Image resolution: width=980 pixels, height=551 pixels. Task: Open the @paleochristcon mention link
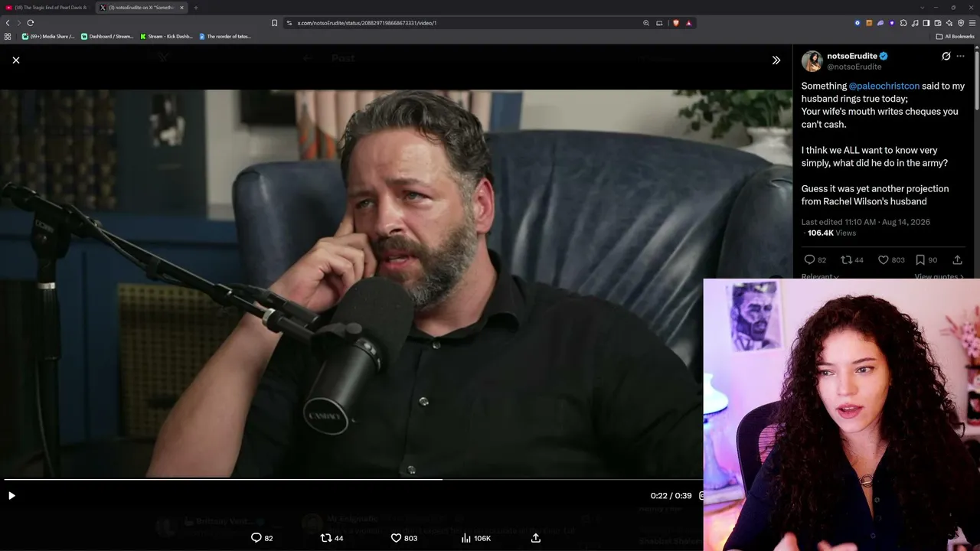click(884, 86)
